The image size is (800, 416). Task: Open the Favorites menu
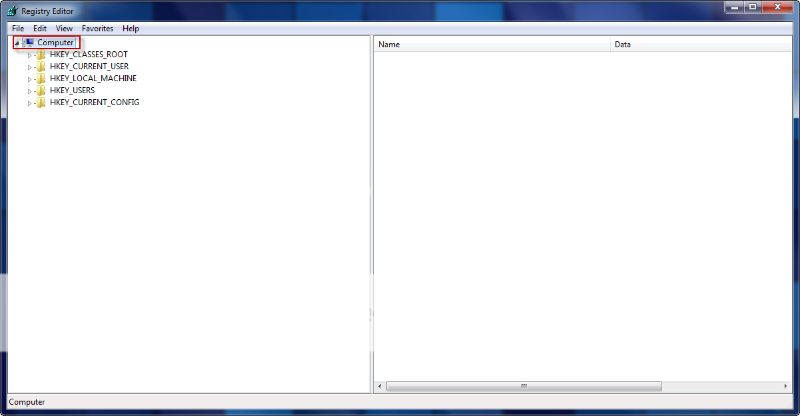97,29
